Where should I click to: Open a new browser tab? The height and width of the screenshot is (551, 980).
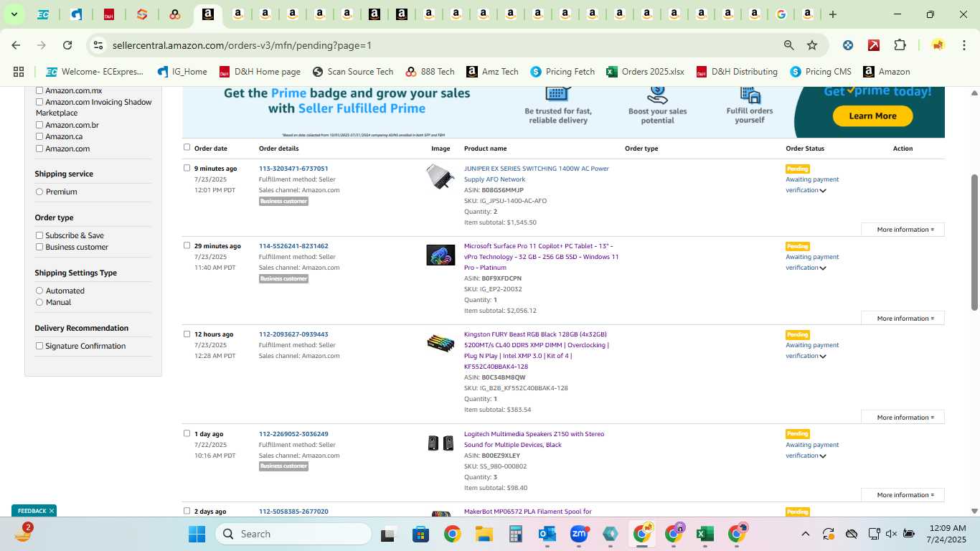click(x=833, y=14)
